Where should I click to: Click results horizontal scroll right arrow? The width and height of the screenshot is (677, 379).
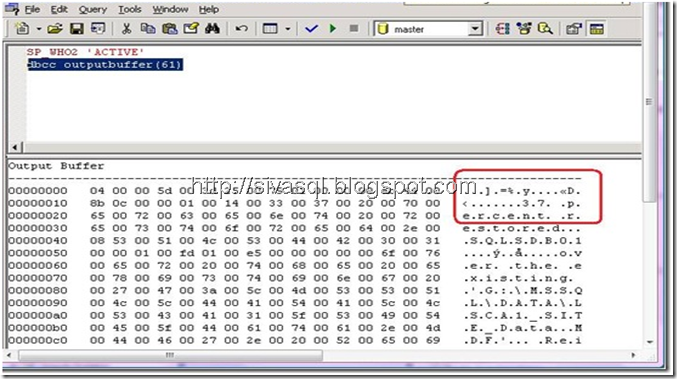tap(633, 355)
